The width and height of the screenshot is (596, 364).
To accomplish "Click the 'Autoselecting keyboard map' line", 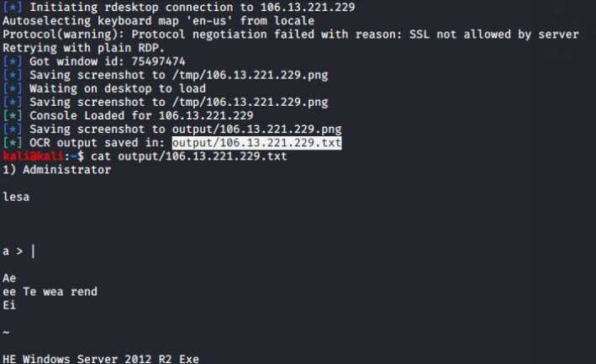I will pyautogui.click(x=159, y=21).
